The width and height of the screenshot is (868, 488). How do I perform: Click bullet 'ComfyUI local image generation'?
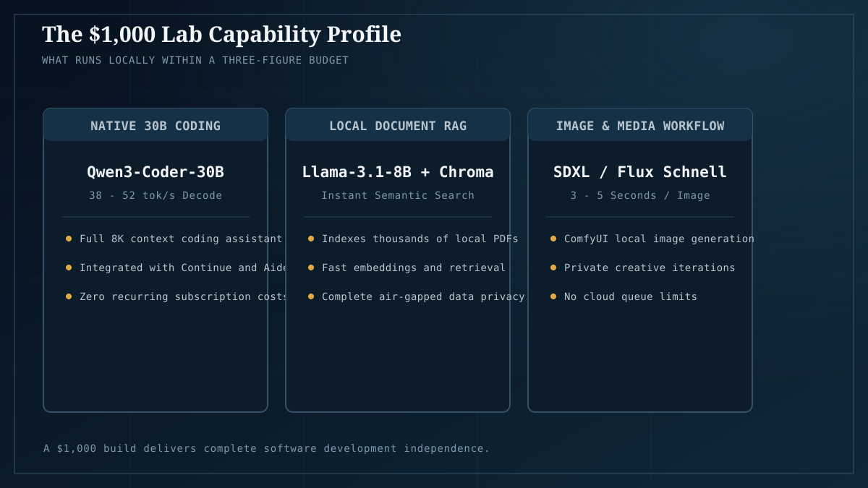click(x=652, y=239)
